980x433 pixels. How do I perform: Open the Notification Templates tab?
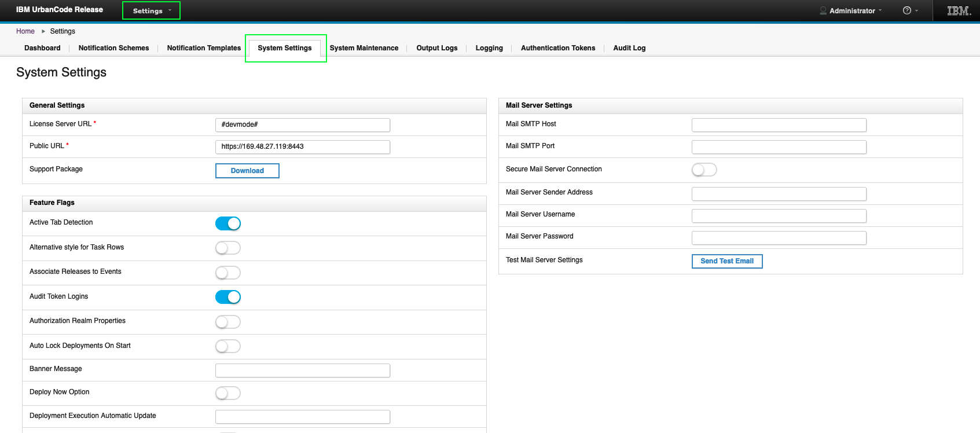click(204, 48)
